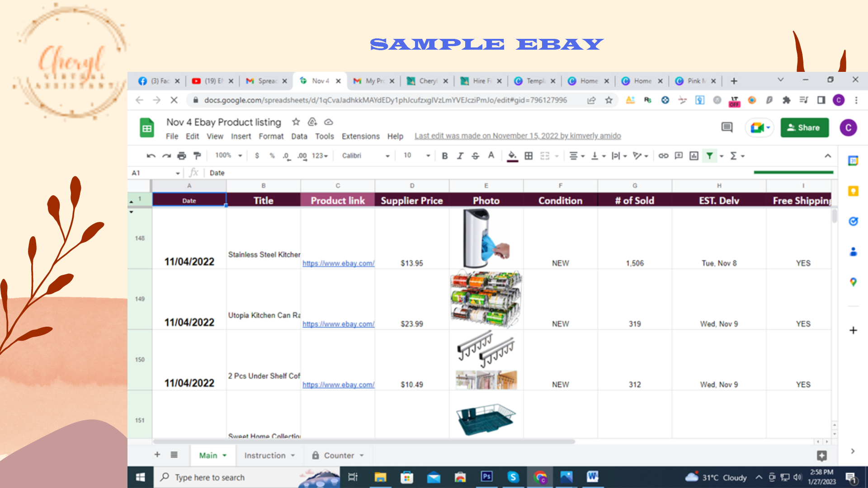
Task: Switch to the Instruction sheet tab
Action: (x=265, y=455)
